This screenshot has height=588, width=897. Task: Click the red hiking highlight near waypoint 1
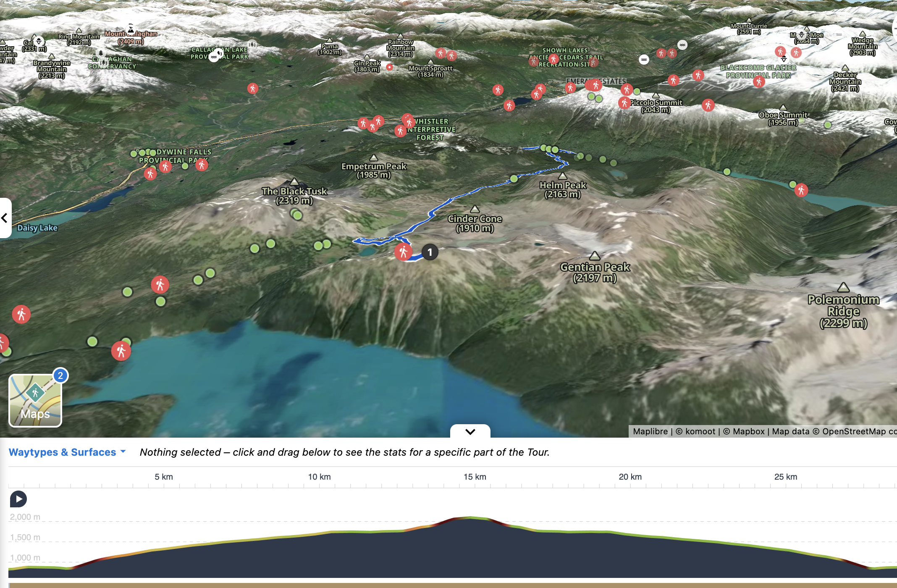point(403,252)
